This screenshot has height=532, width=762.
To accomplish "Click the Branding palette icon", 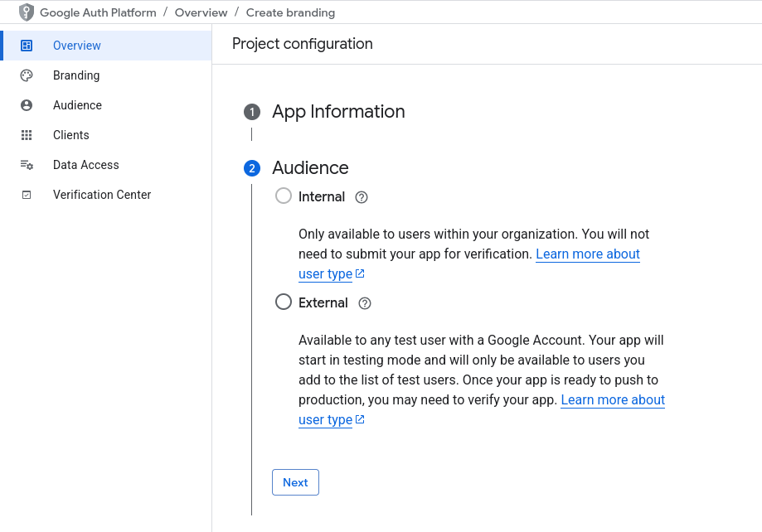I will (27, 75).
